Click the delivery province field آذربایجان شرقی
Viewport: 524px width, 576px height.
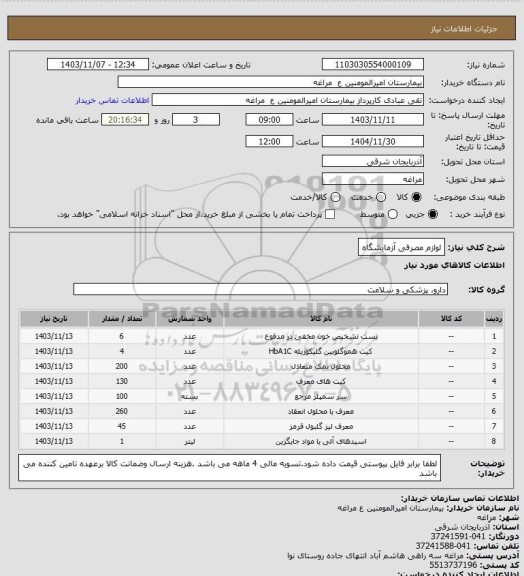(373, 161)
